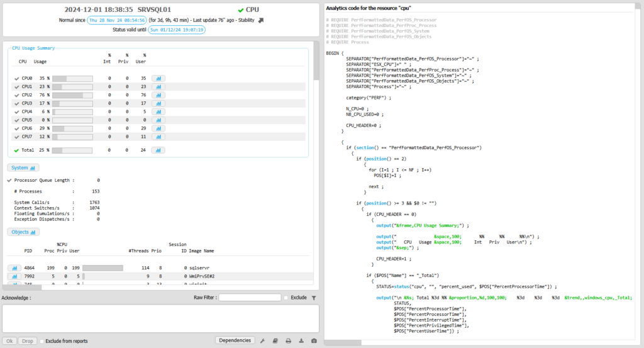Screen dimensions: 644x348
Task: Open the trend graph for CPU7
Action: [x=158, y=137]
